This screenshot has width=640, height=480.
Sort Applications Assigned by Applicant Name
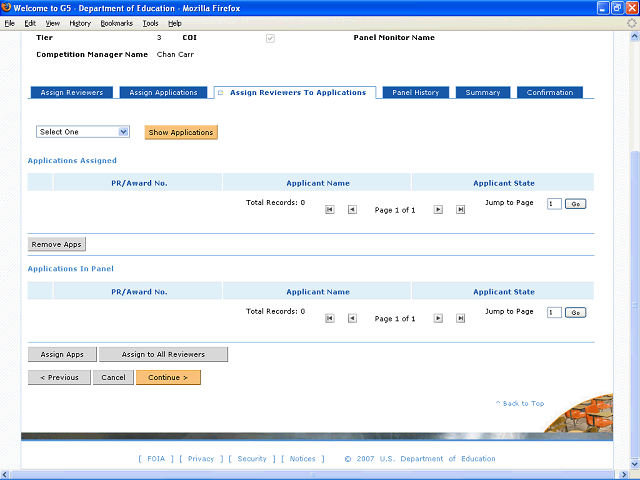[x=318, y=183]
